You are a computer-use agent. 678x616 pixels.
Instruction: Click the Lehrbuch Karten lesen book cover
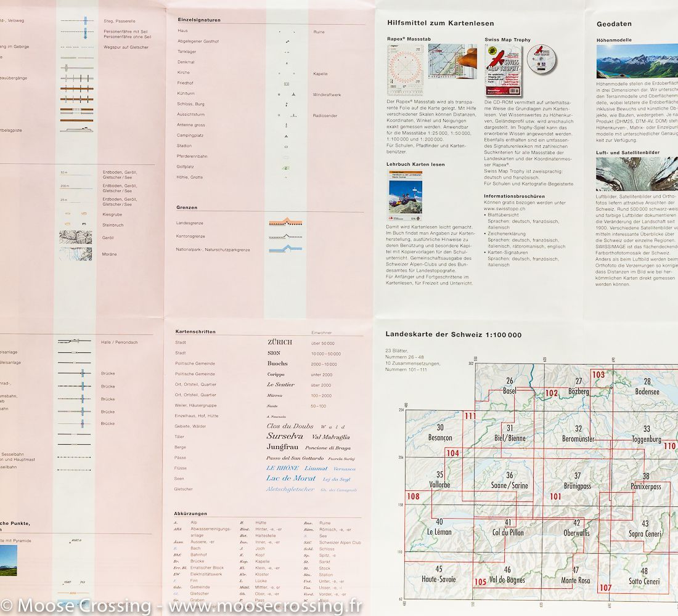coord(405,196)
